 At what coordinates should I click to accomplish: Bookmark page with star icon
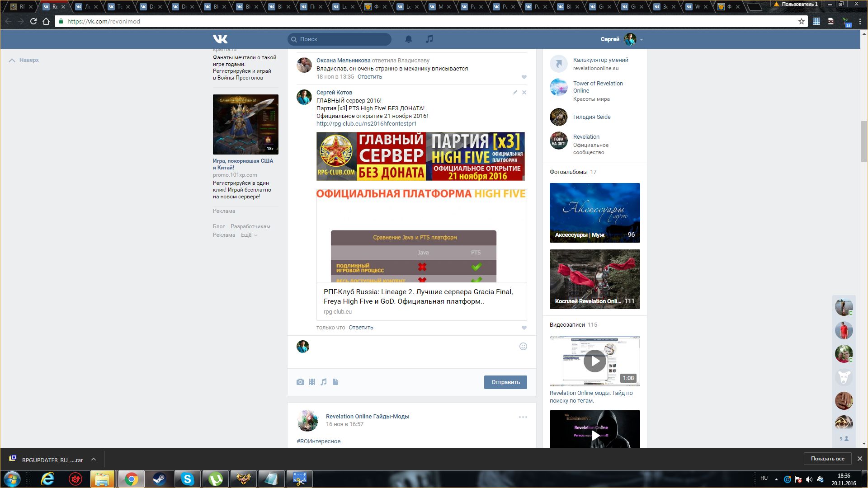pos(802,21)
